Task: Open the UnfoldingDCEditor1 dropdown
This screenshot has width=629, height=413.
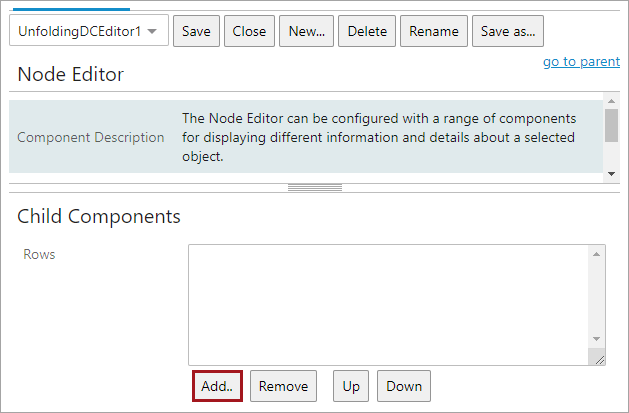Action: point(88,31)
